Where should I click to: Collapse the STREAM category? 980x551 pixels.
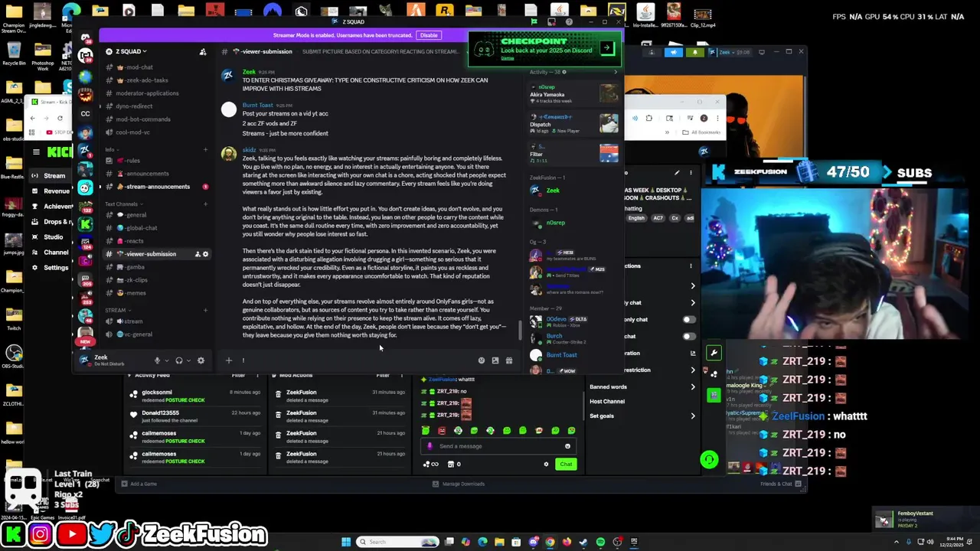[116, 311]
